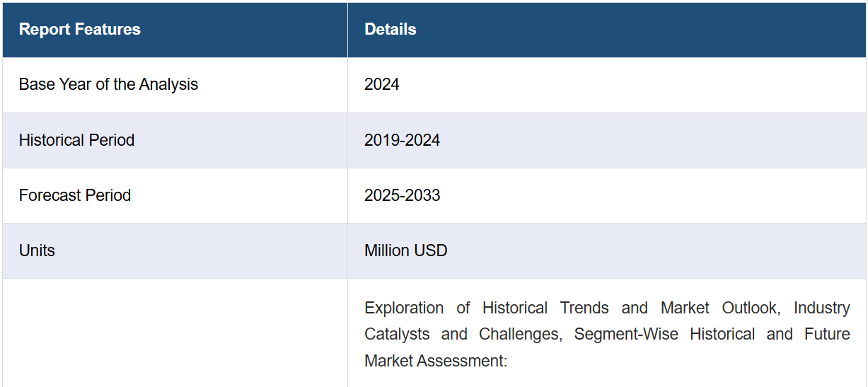The image size is (868, 387).
Task: Click the 2024 base year value
Action: tap(382, 84)
